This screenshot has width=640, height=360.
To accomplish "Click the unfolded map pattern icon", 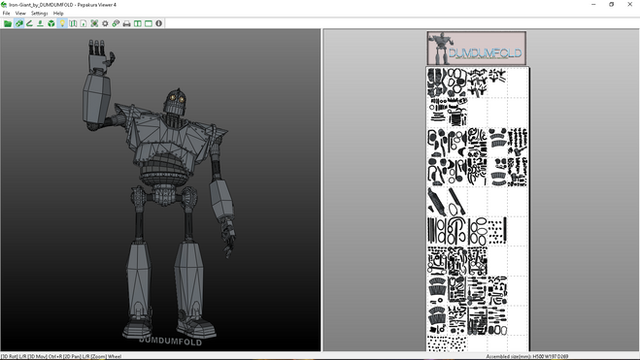I will coord(73,24).
